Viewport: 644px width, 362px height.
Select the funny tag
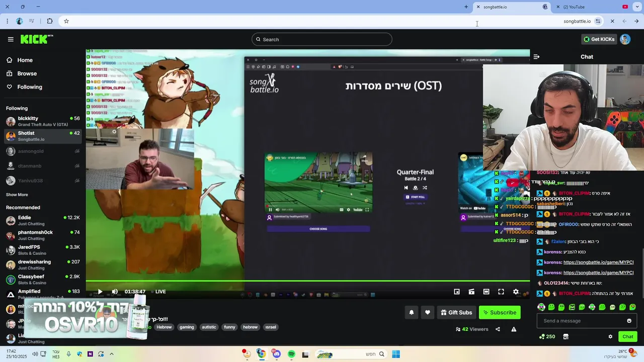pyautogui.click(x=229, y=327)
